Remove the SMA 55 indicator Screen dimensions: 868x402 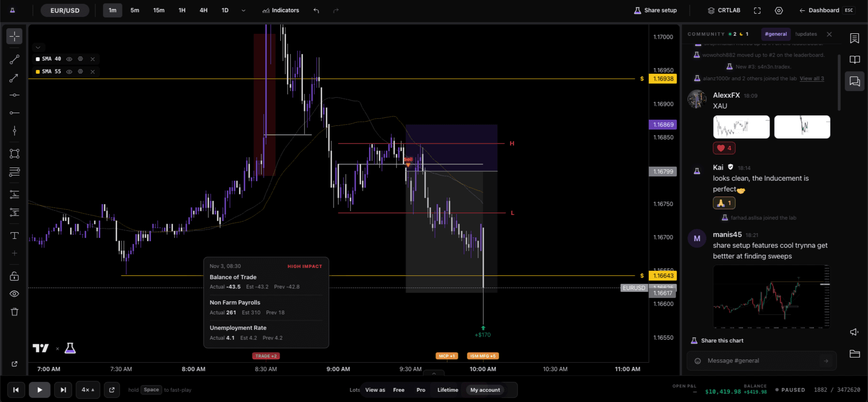(92, 72)
